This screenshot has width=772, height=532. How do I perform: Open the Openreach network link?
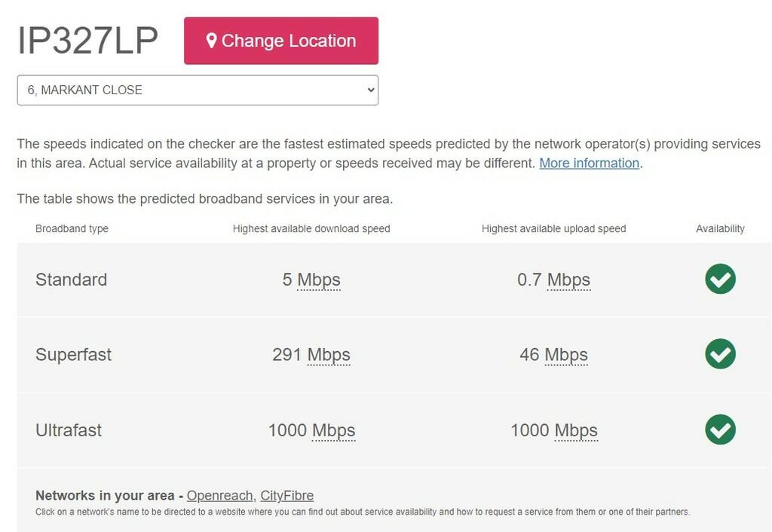click(219, 496)
